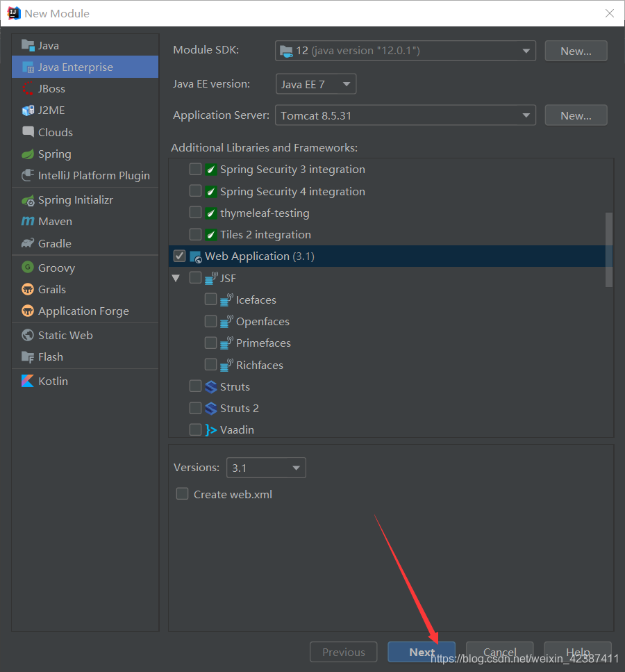Check the thymeleaf-testing checkbox
625x672 pixels.
pyautogui.click(x=195, y=212)
